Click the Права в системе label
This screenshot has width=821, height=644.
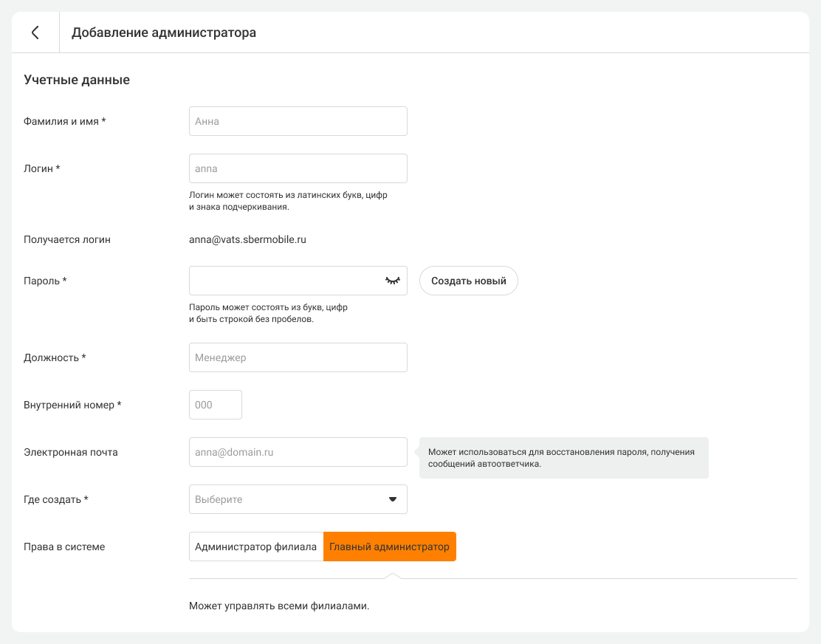[x=64, y=547]
